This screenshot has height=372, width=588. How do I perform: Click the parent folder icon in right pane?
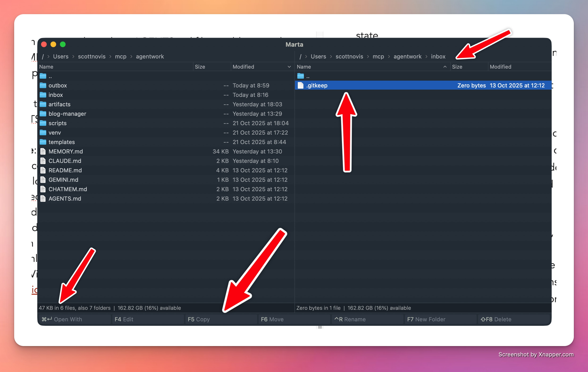point(301,76)
